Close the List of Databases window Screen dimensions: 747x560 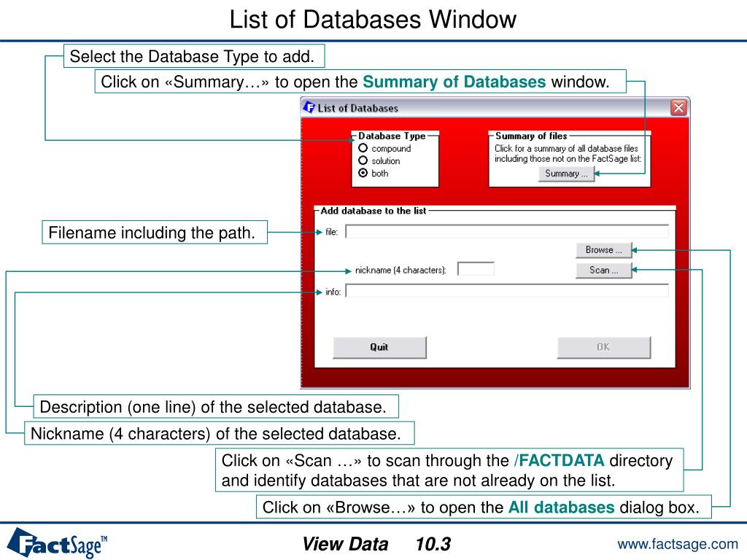(x=678, y=108)
